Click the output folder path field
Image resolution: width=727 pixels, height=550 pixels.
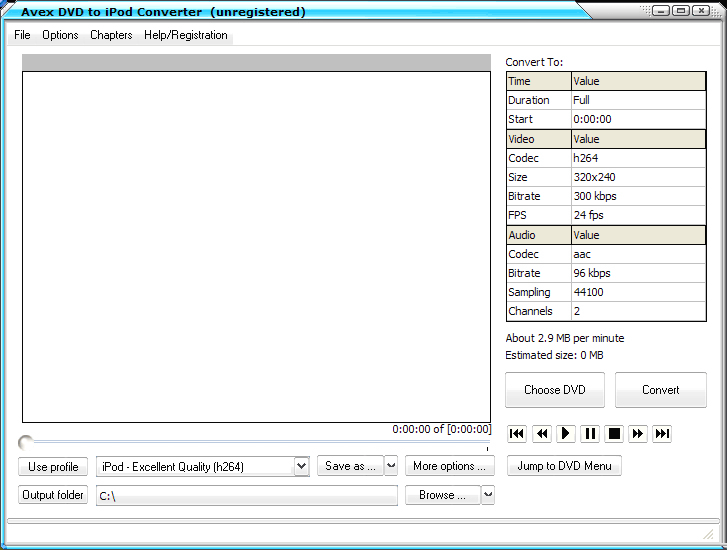coord(246,496)
